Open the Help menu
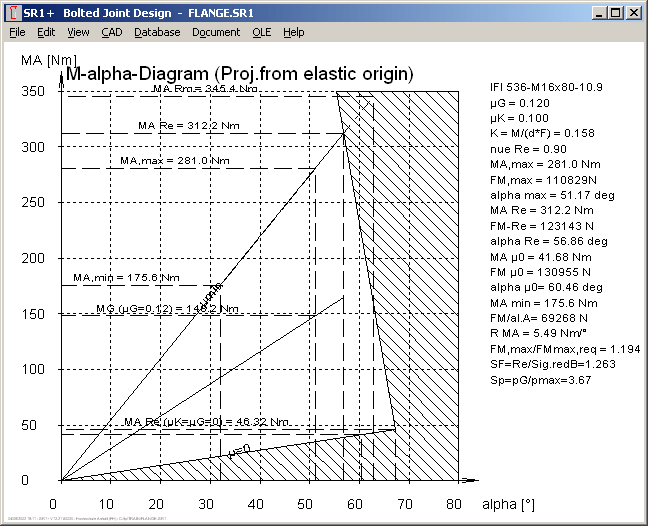This screenshot has height=526, width=648. coord(293,32)
